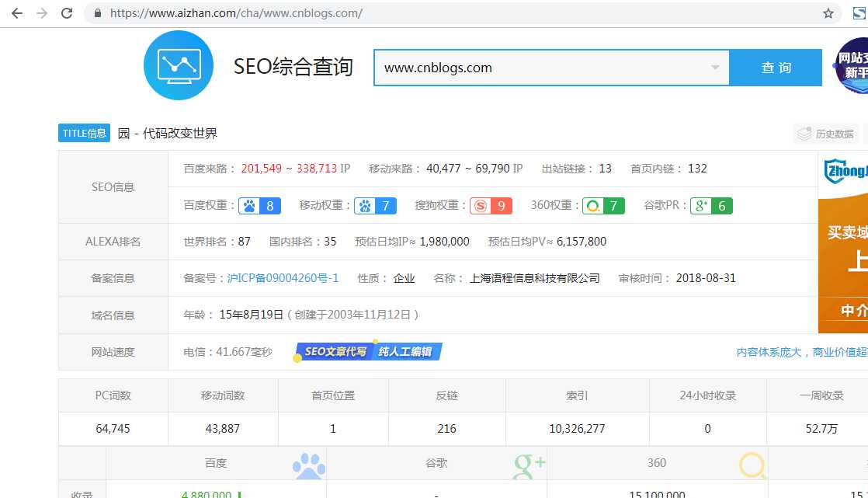Click 360 收录 count 15,100,000
The height and width of the screenshot is (498, 868).
click(x=657, y=494)
